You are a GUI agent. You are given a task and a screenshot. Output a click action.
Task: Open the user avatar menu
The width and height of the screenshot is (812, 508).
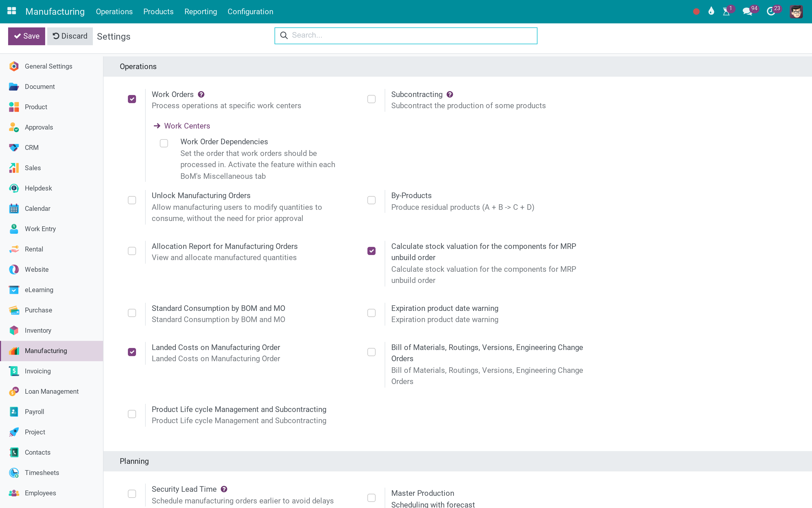coord(796,11)
